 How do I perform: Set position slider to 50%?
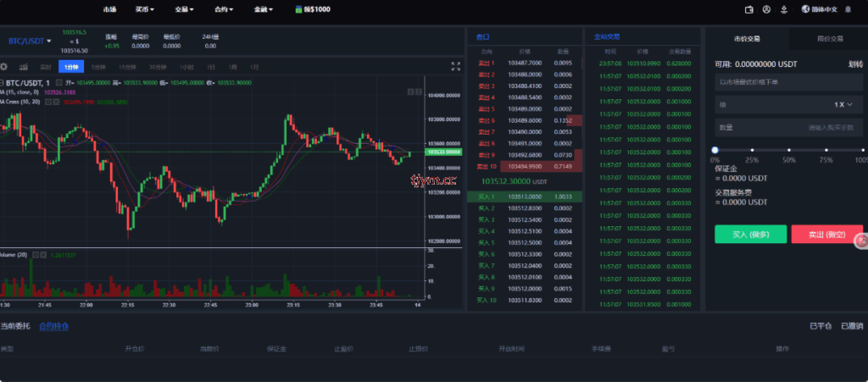(x=789, y=150)
